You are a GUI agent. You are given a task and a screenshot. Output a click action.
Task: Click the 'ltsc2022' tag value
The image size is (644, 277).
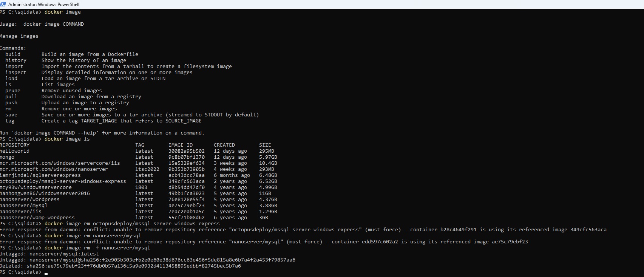coord(147,169)
